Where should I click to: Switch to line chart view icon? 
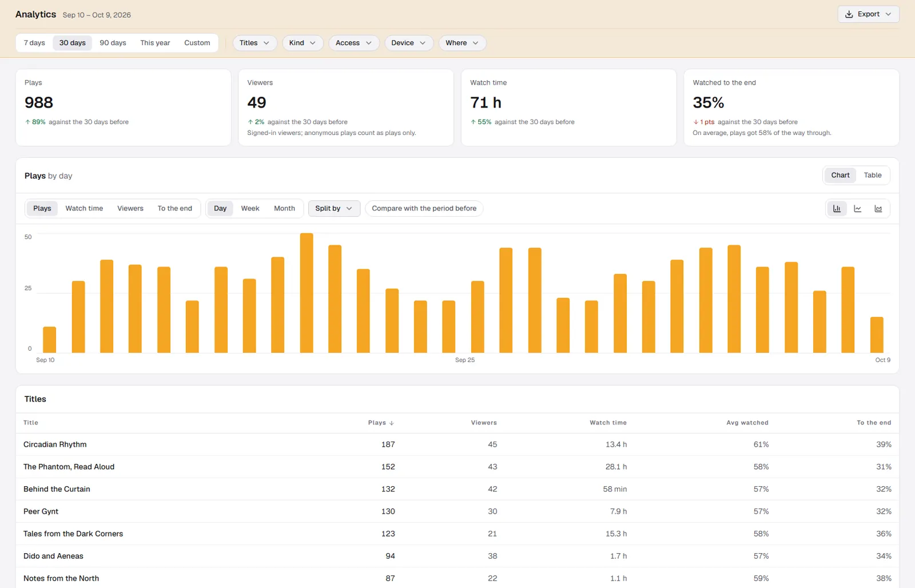click(858, 209)
